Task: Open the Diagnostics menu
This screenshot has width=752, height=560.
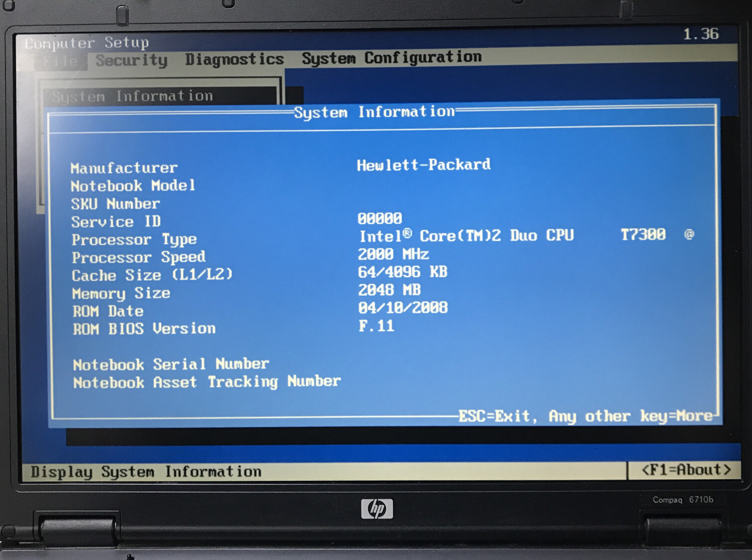Action: (234, 59)
